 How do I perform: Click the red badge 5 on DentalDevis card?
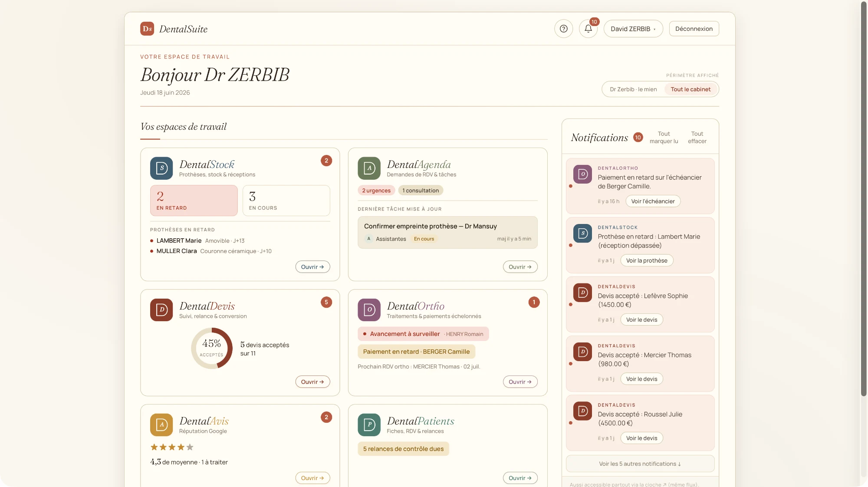[326, 302]
